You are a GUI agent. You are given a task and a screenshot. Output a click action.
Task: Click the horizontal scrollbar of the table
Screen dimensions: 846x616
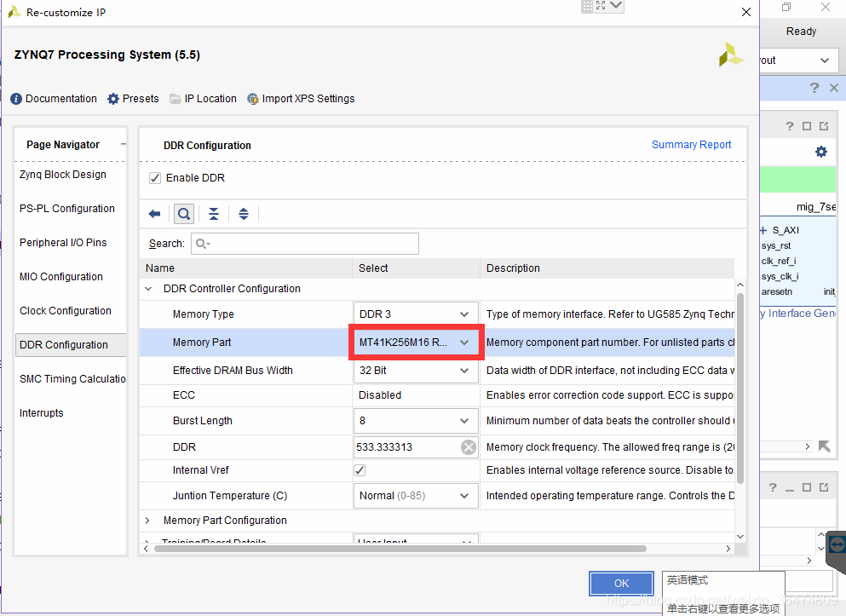(400, 549)
